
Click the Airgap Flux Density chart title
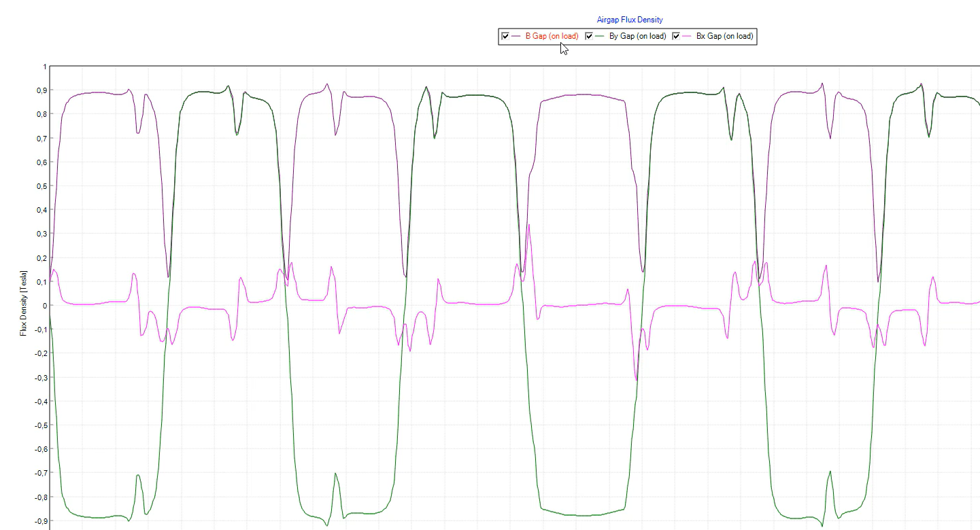click(x=629, y=20)
